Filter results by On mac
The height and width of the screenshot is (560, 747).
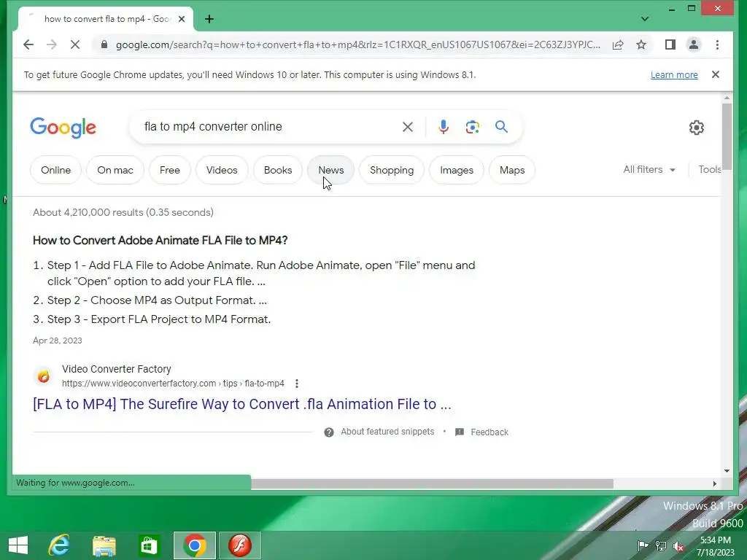(115, 170)
